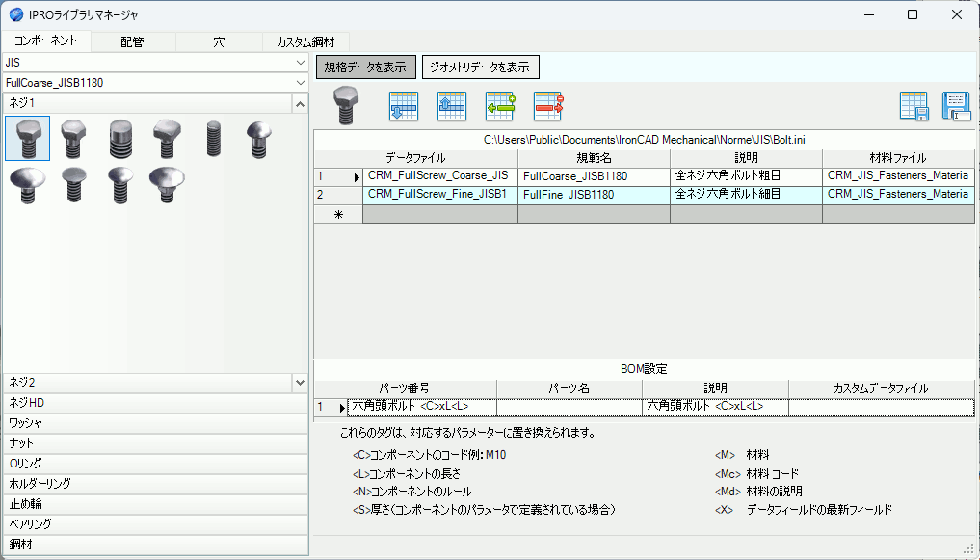The image size is (980, 560).
Task: Select the cylindrical socket head screw thumbnail
Action: pos(120,138)
